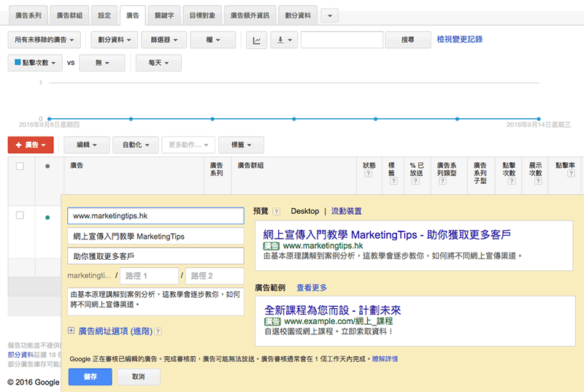Open the 標籤 dropdown button

click(x=241, y=145)
